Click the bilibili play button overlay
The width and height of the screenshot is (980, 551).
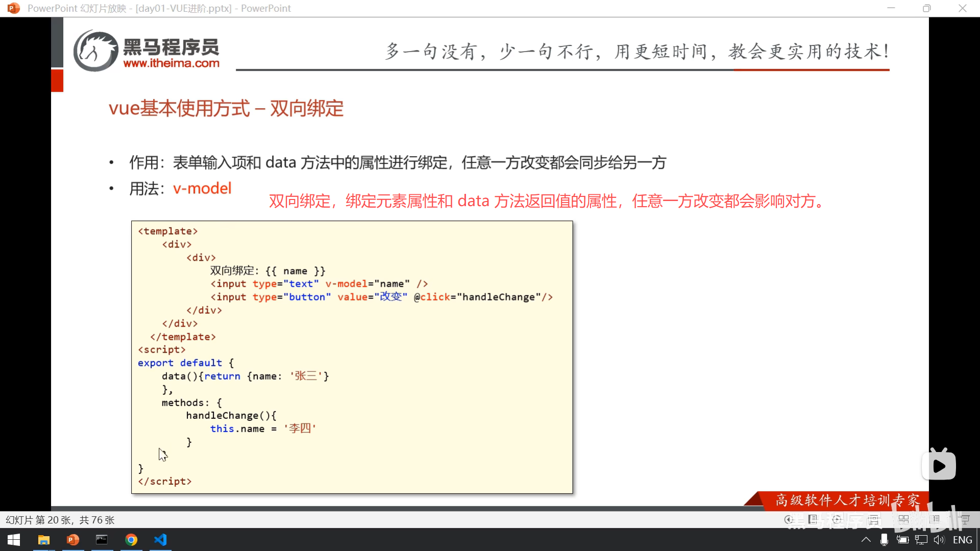939,465
